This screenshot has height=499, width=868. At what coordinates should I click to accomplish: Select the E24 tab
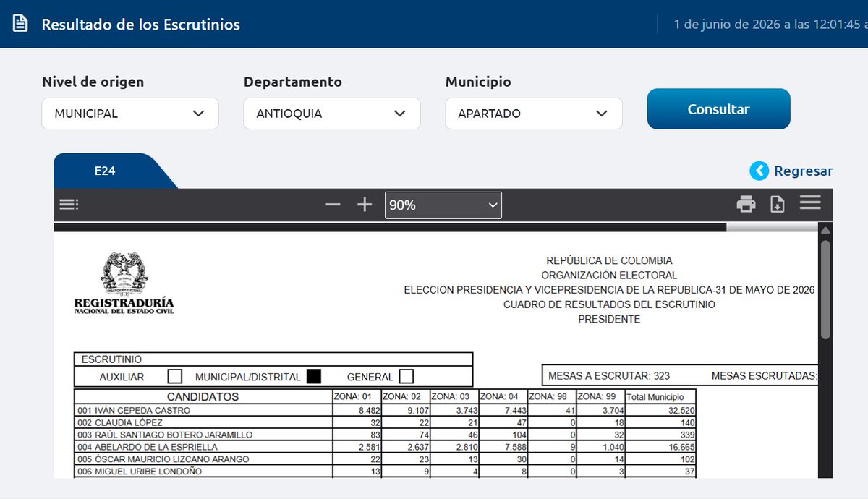pyautogui.click(x=106, y=171)
